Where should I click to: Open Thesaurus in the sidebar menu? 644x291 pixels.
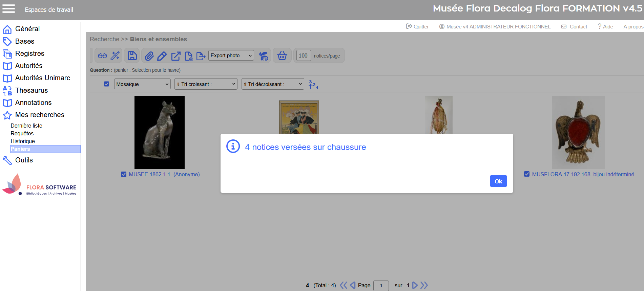click(32, 90)
